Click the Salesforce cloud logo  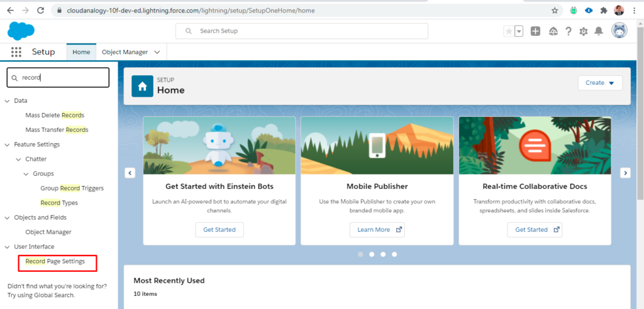point(21,31)
